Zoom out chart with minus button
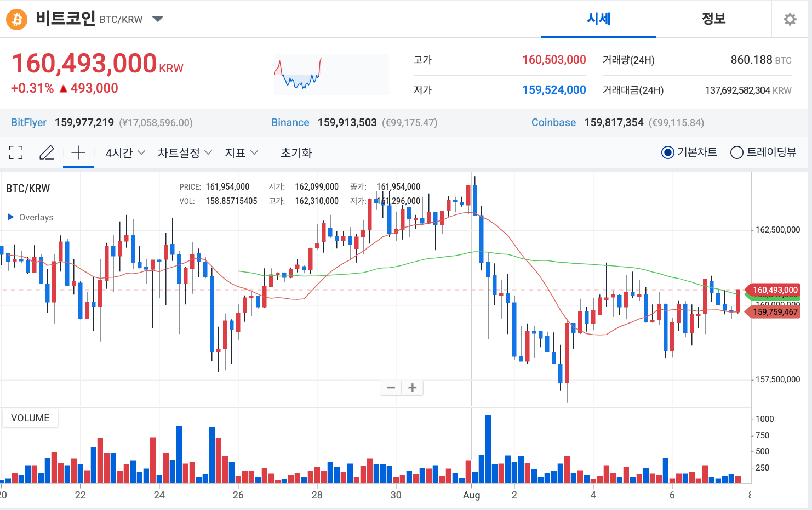 tap(391, 388)
